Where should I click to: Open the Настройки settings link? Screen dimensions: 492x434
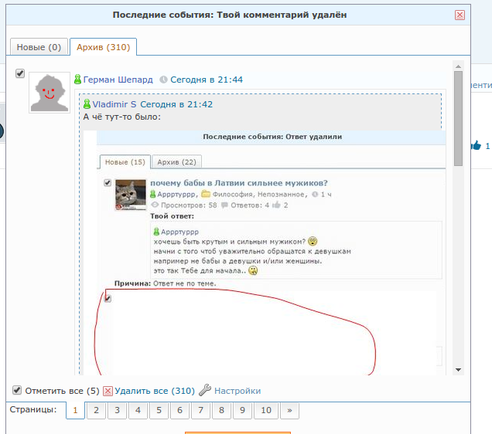tap(237, 391)
